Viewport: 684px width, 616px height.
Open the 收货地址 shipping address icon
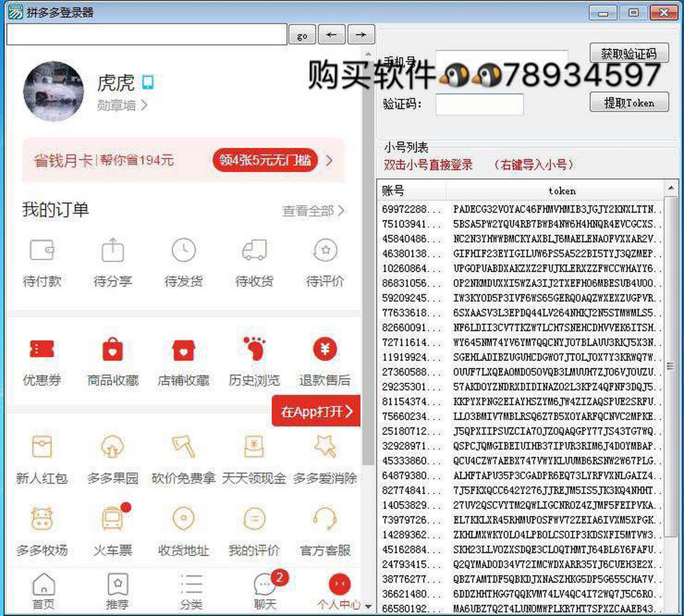(x=184, y=519)
